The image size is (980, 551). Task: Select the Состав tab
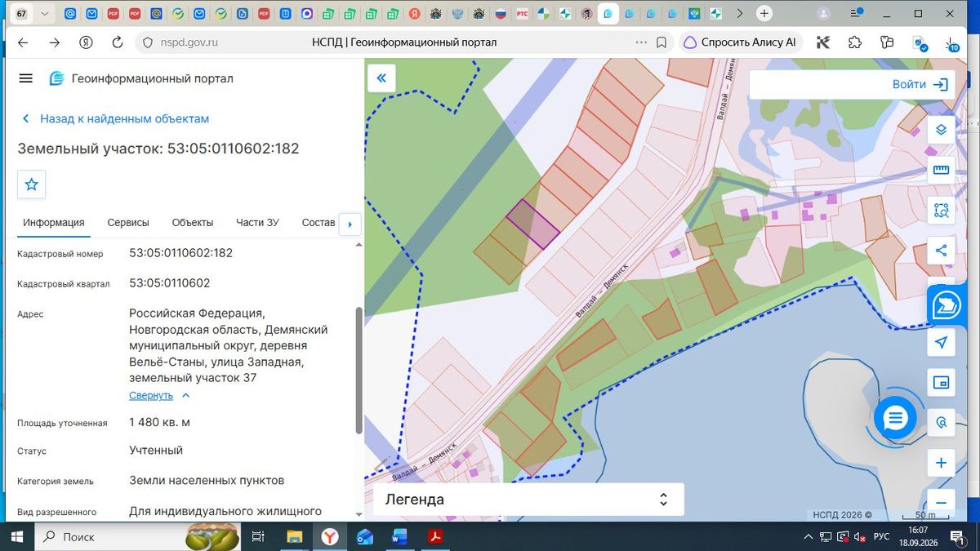tap(318, 223)
